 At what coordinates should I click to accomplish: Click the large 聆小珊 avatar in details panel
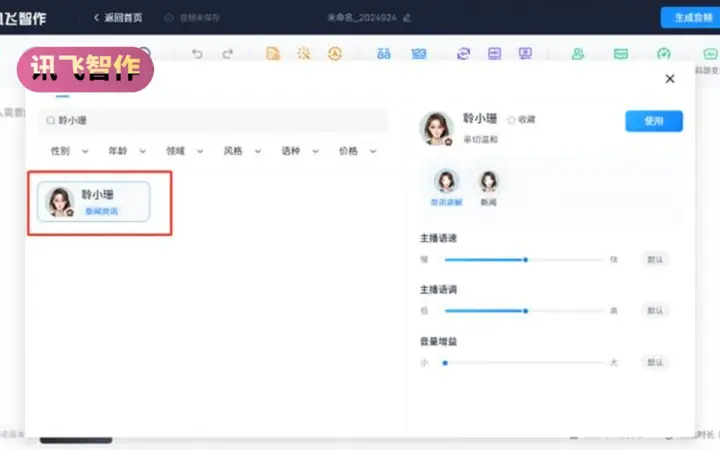click(x=436, y=128)
